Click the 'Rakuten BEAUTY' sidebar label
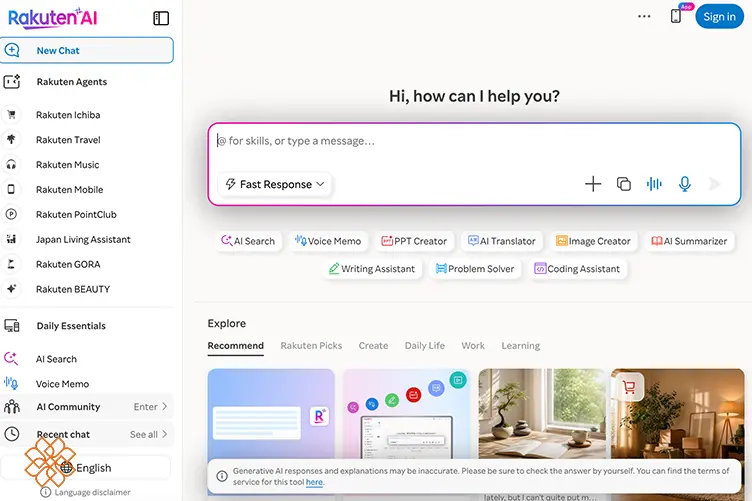Viewport: 752px width, 501px height. click(x=73, y=289)
